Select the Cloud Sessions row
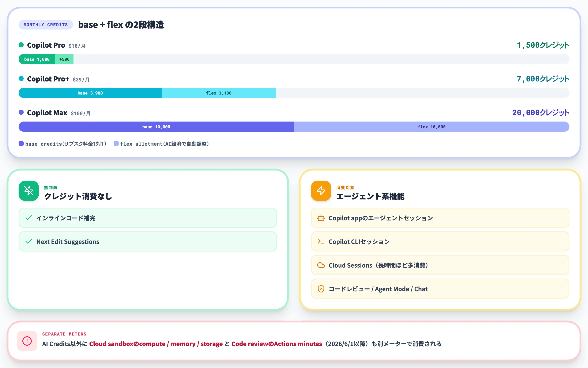This screenshot has width=588, height=368. pyautogui.click(x=440, y=265)
